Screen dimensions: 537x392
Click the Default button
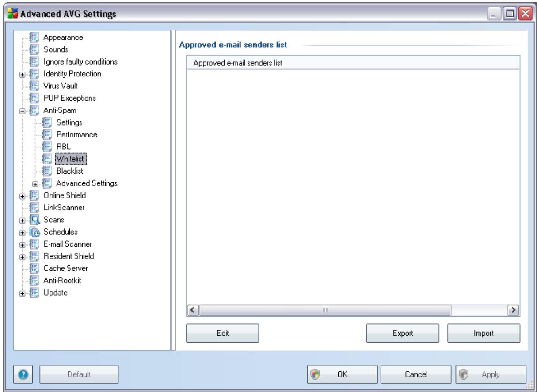click(80, 374)
